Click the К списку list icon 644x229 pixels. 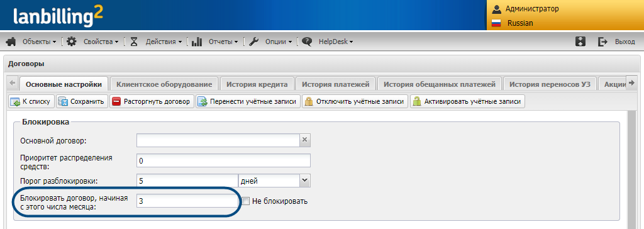15,101
